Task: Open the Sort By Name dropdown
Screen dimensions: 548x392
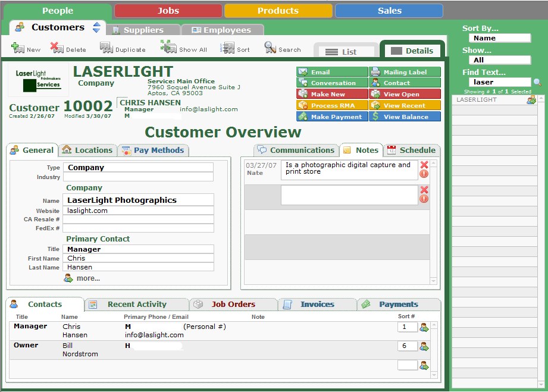Action: (500, 38)
